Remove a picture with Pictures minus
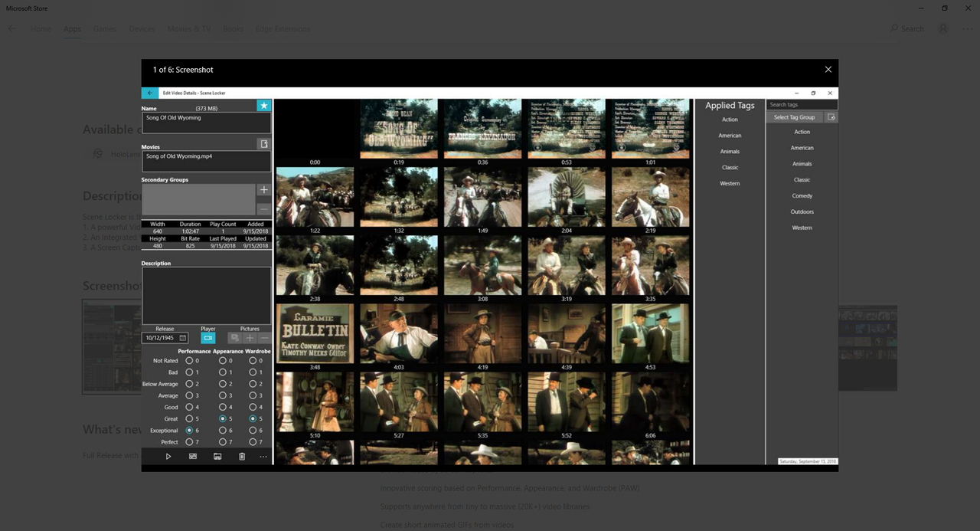 click(x=264, y=338)
